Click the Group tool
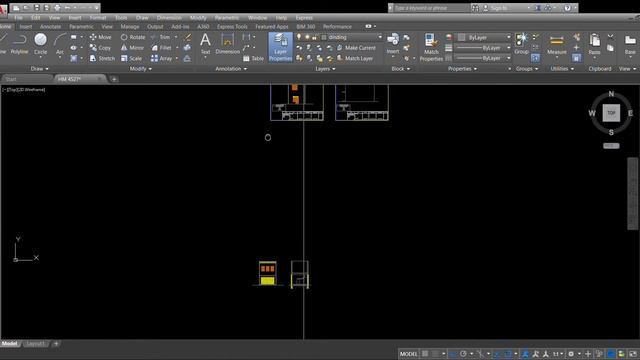640x360 pixels. (x=521, y=44)
